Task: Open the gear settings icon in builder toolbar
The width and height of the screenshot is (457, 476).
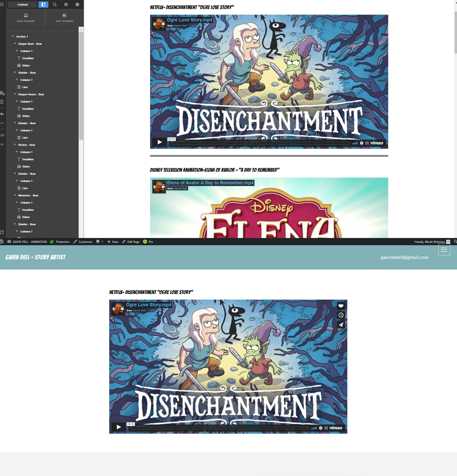Action: coord(66,5)
